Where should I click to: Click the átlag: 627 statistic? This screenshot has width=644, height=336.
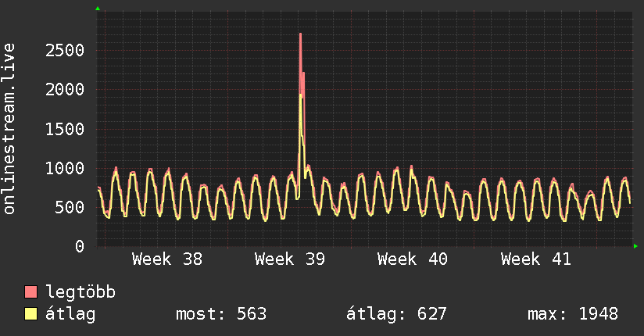click(x=396, y=314)
